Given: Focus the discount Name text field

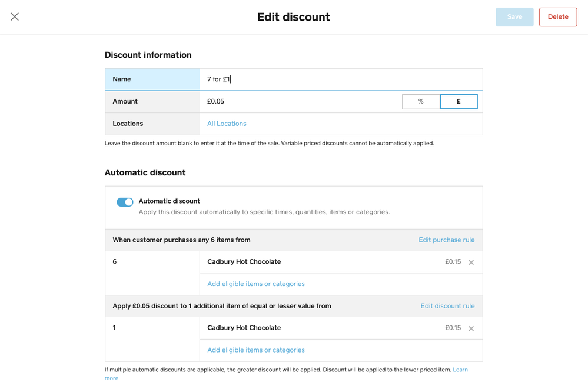Looking at the screenshot, I should [x=341, y=79].
